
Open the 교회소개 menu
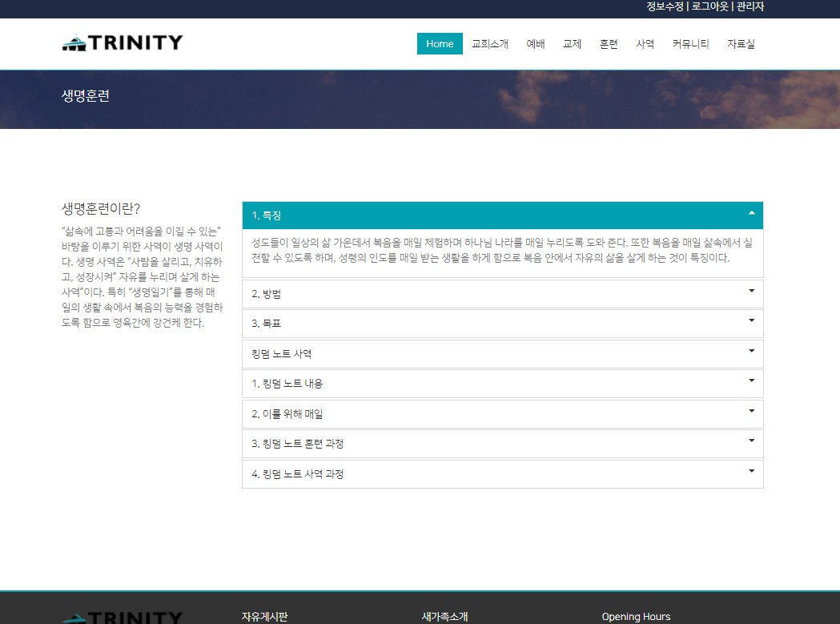[489, 44]
